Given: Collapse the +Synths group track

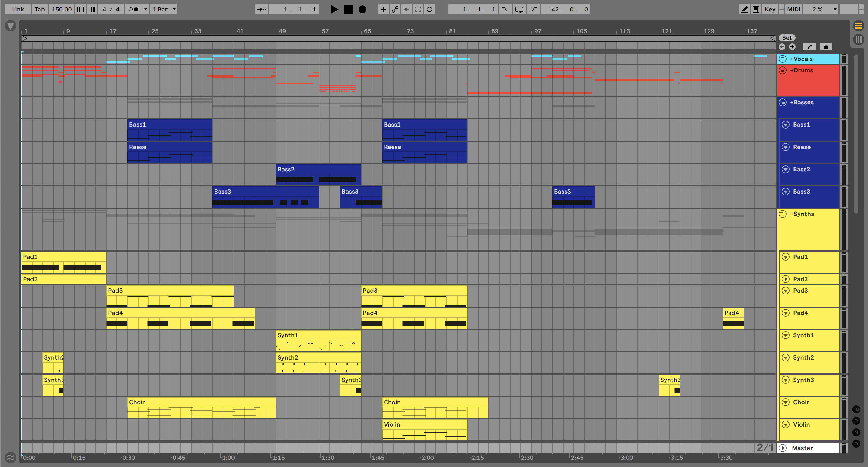Looking at the screenshot, I should 783,214.
